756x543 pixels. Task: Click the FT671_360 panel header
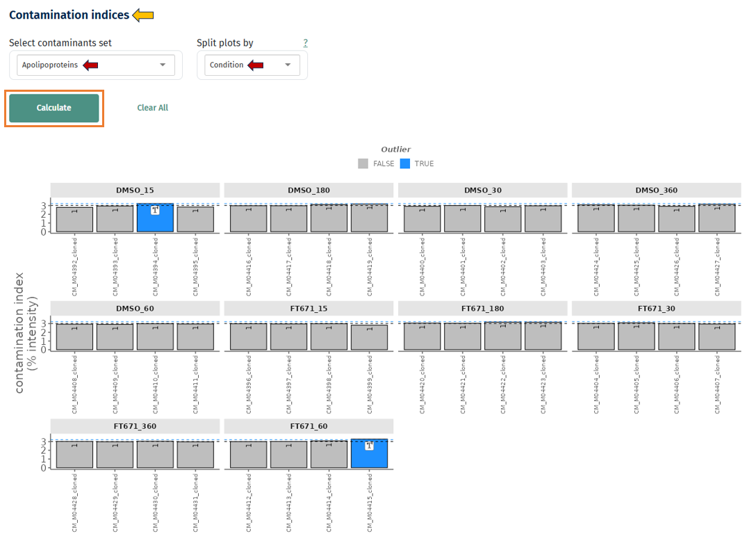click(135, 426)
